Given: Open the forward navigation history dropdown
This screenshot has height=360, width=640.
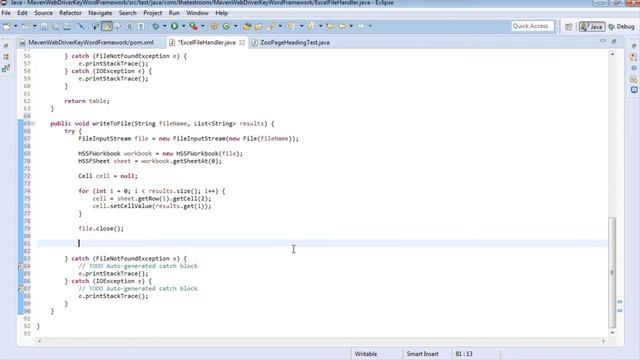Looking at the screenshot, I should [370, 27].
